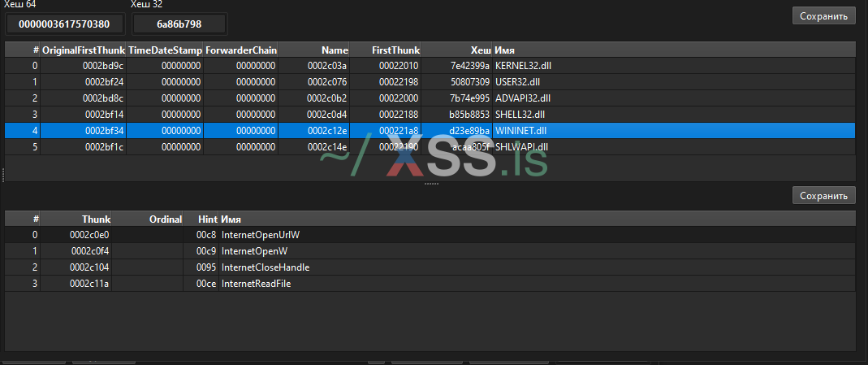Image resolution: width=868 pixels, height=365 pixels.
Task: Select the InternetReadFile function
Action: coord(430,284)
